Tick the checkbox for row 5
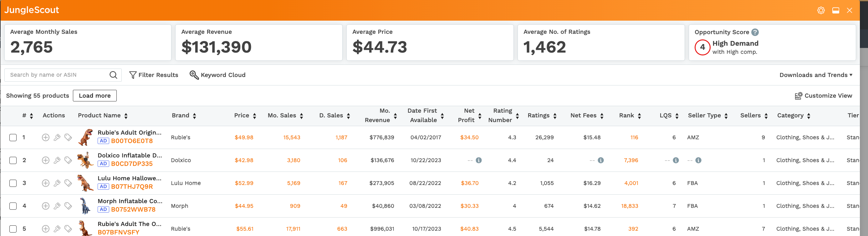Screen dimensions: 868x236 click(13, 229)
